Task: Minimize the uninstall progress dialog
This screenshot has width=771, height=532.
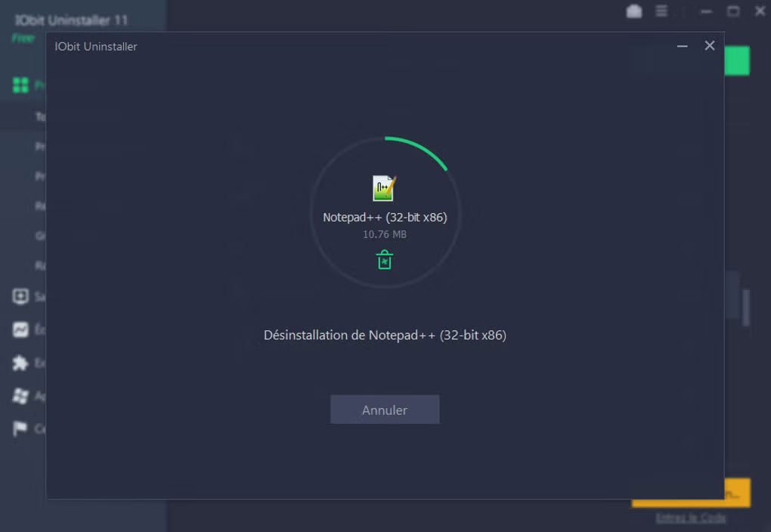Action: [x=682, y=45]
